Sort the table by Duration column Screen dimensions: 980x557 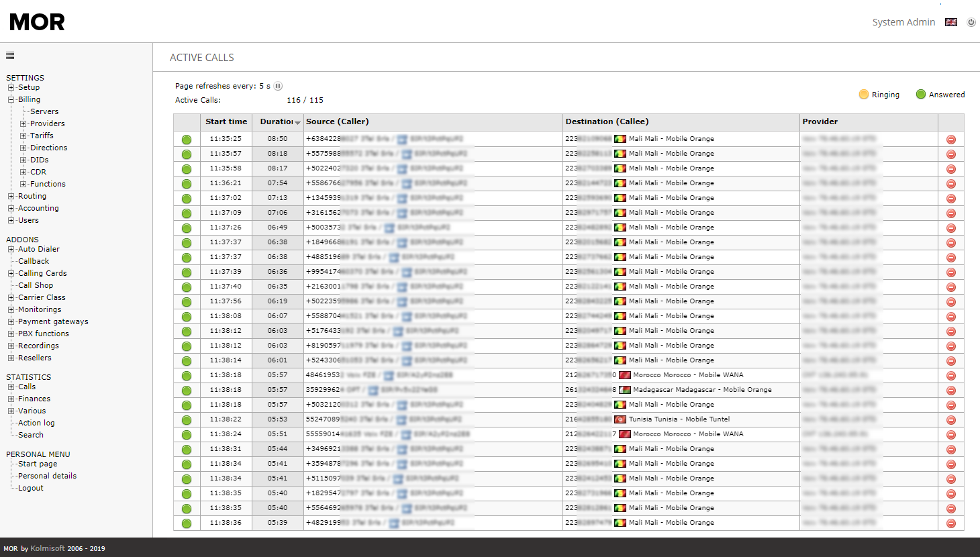(277, 121)
